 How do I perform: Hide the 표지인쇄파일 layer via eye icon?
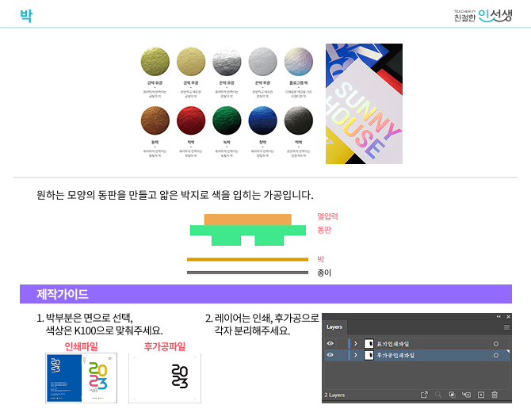tap(330, 343)
